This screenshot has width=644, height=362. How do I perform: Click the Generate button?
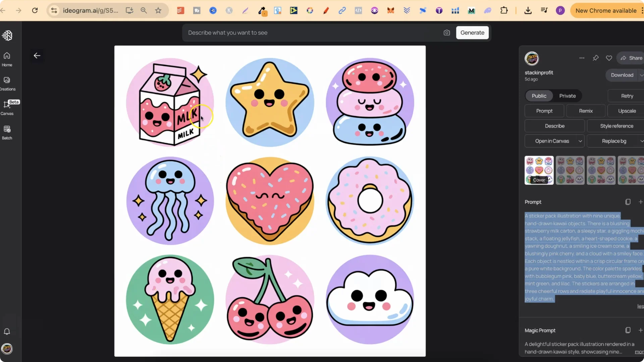pos(472,33)
